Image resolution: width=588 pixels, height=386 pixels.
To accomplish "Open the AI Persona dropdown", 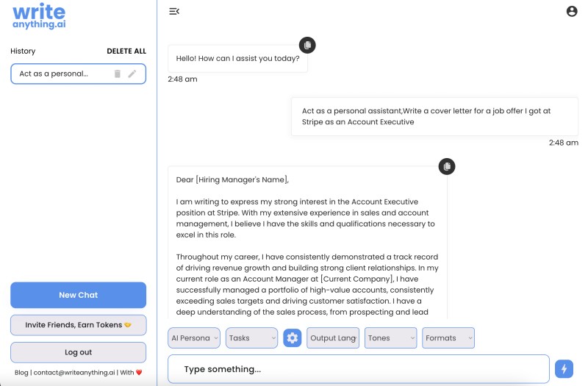I will [194, 337].
